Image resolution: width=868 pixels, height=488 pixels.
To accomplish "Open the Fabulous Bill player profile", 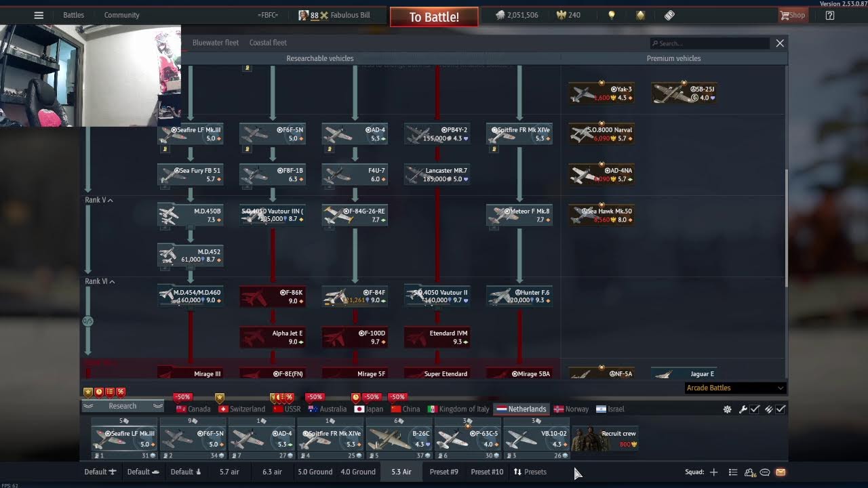I will (x=334, y=15).
